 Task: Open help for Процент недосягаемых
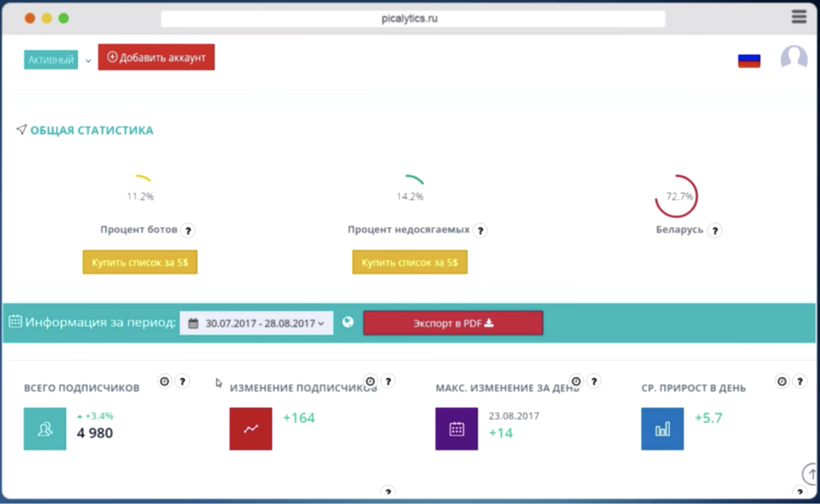point(480,230)
